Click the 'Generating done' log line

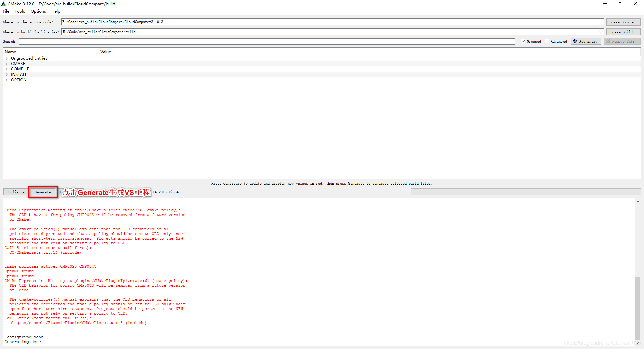23,342
